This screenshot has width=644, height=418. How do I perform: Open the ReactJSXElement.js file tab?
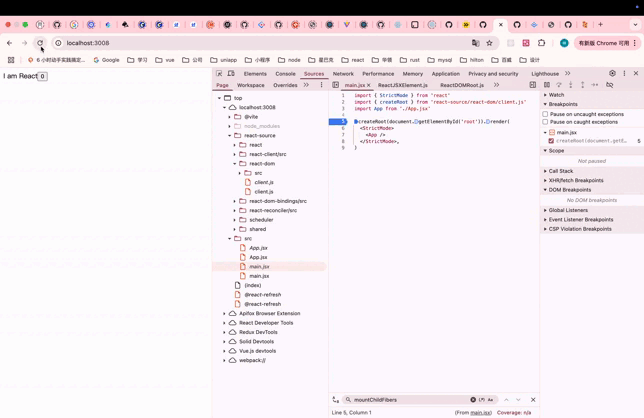click(403, 85)
